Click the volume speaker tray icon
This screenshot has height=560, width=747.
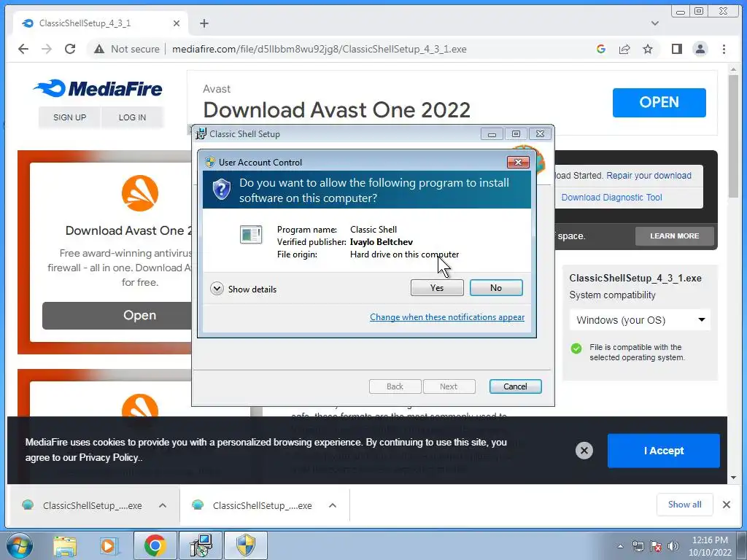[x=673, y=546]
